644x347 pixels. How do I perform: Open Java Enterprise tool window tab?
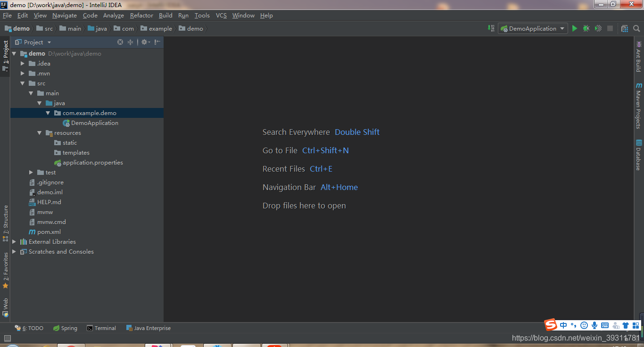(x=149, y=328)
